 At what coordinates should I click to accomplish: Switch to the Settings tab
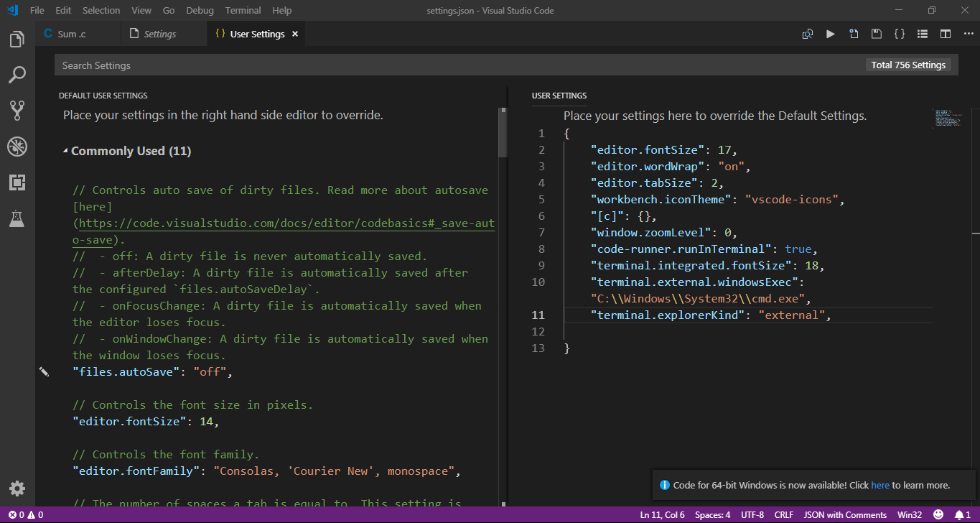pos(164,34)
